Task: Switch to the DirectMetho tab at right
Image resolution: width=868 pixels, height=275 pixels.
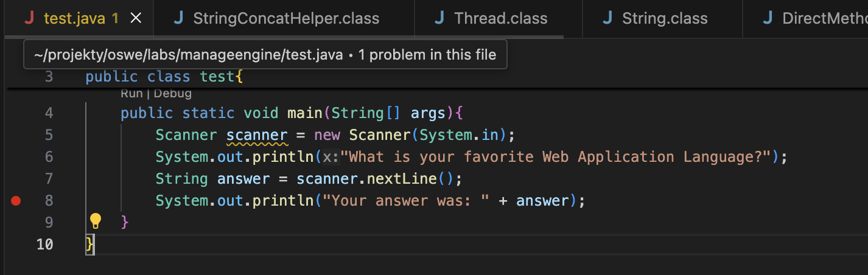Action: pyautogui.click(x=824, y=18)
